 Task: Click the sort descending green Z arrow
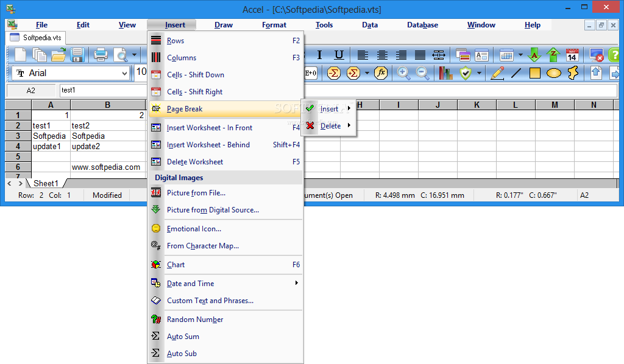tap(553, 55)
